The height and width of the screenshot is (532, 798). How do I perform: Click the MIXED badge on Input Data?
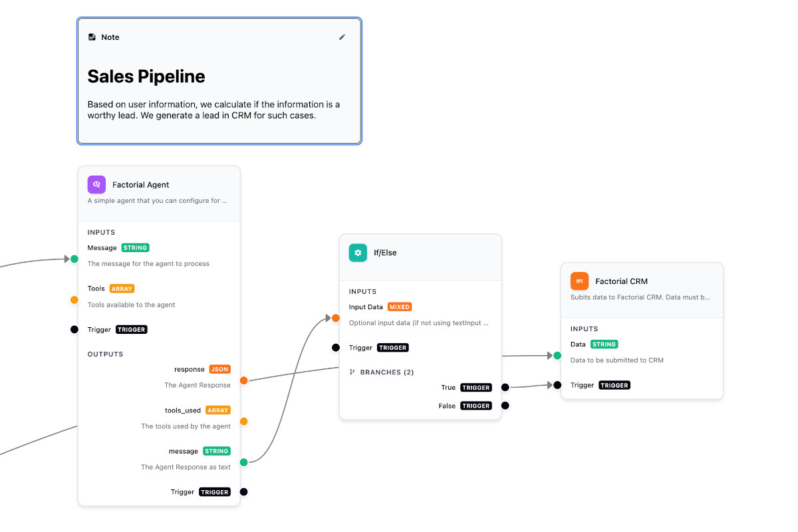pos(400,307)
